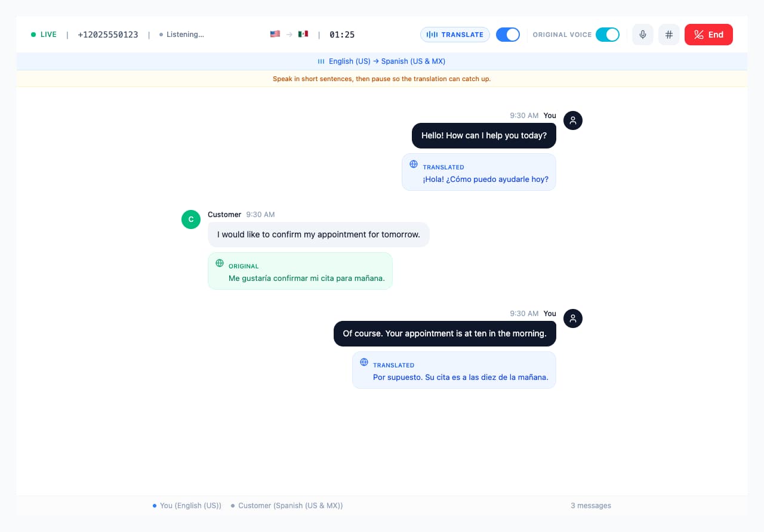Click the "Speak in short sentences" hint

point(382,79)
